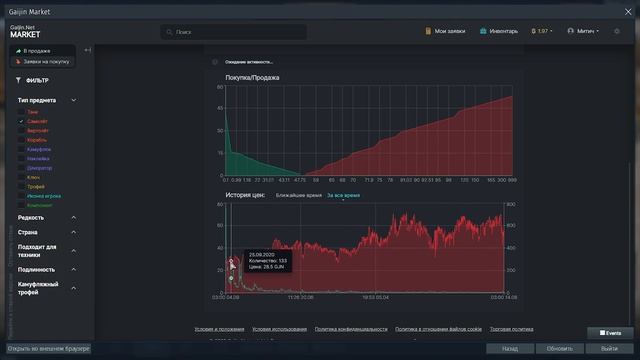Screen dimensions: 640x360
Task: Click the История цен label
Action: tap(245, 195)
